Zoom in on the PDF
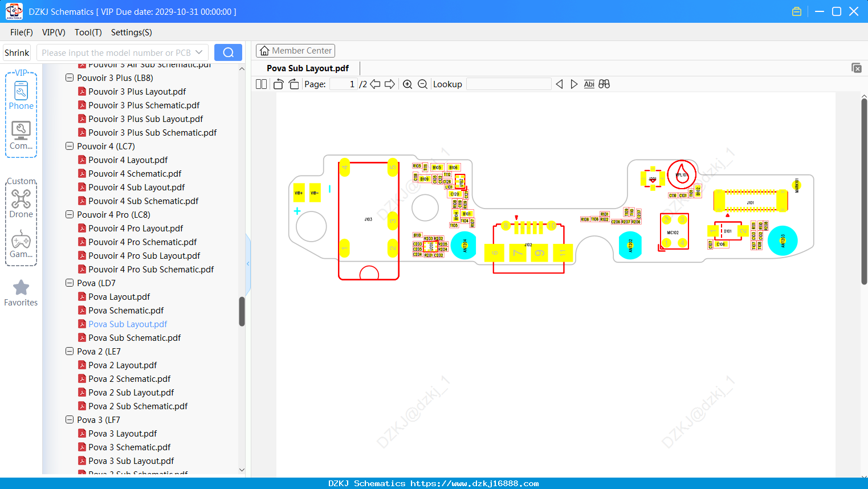Viewport: 868px width, 489px height. [407, 84]
